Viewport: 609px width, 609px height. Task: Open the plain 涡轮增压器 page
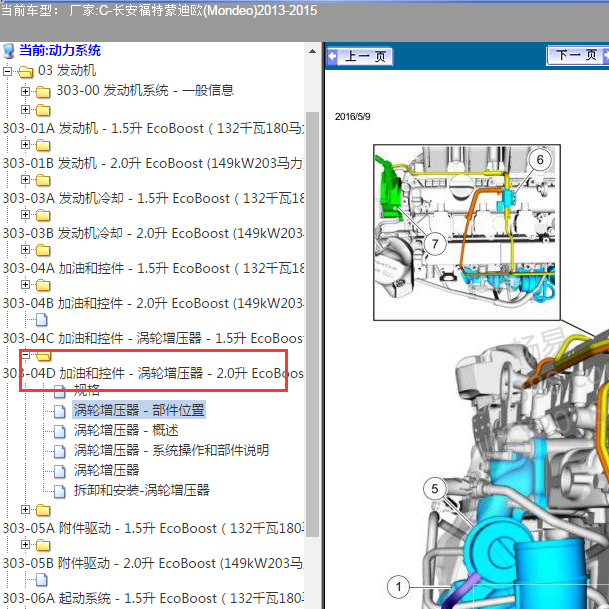[106, 470]
